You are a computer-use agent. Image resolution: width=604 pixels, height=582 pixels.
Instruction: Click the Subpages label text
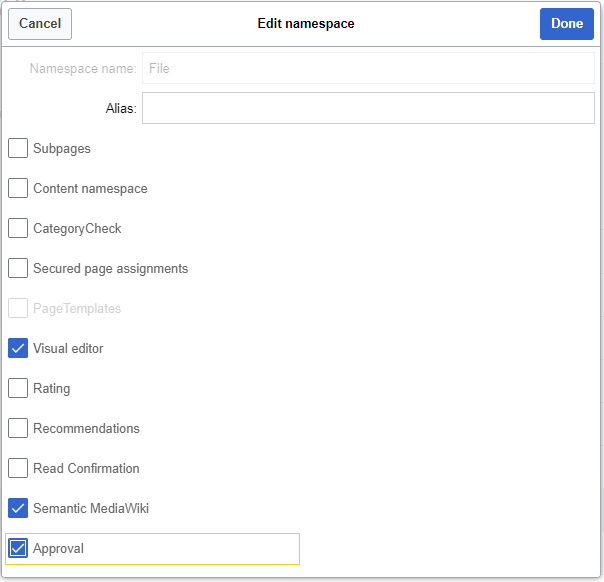pos(62,149)
